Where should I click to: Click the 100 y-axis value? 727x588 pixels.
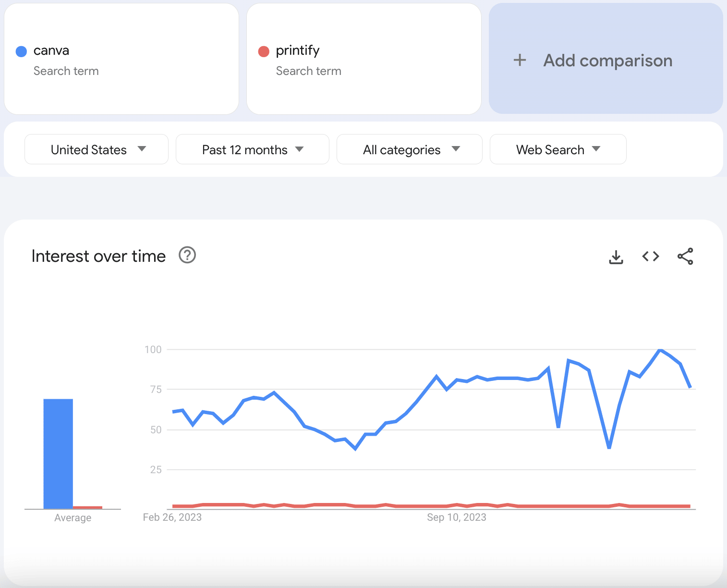point(153,350)
